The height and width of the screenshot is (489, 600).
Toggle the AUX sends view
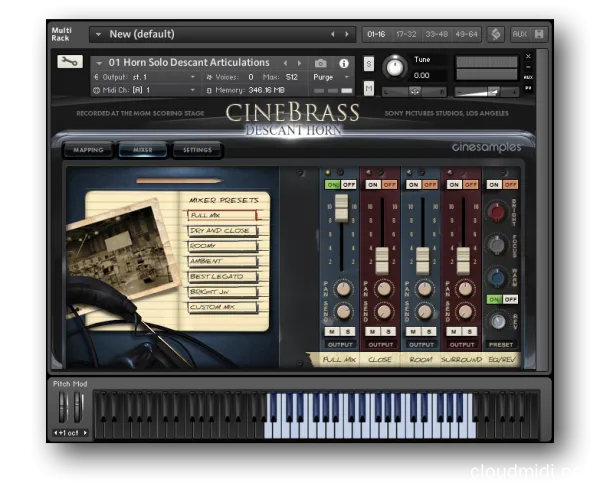click(520, 34)
